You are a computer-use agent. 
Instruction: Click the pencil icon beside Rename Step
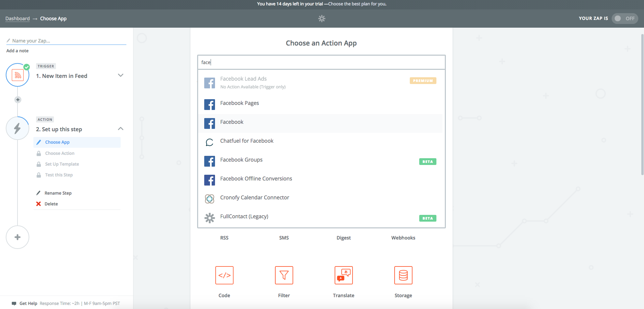[x=38, y=193]
